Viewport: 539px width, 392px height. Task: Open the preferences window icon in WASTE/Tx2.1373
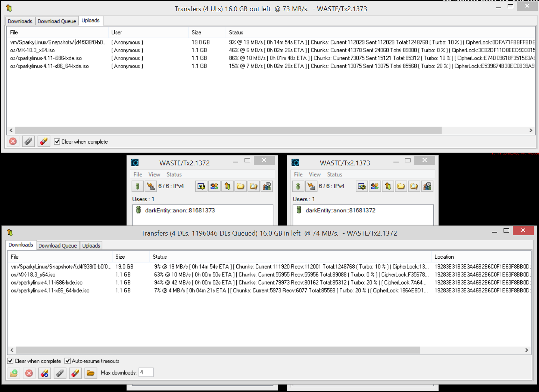point(362,186)
